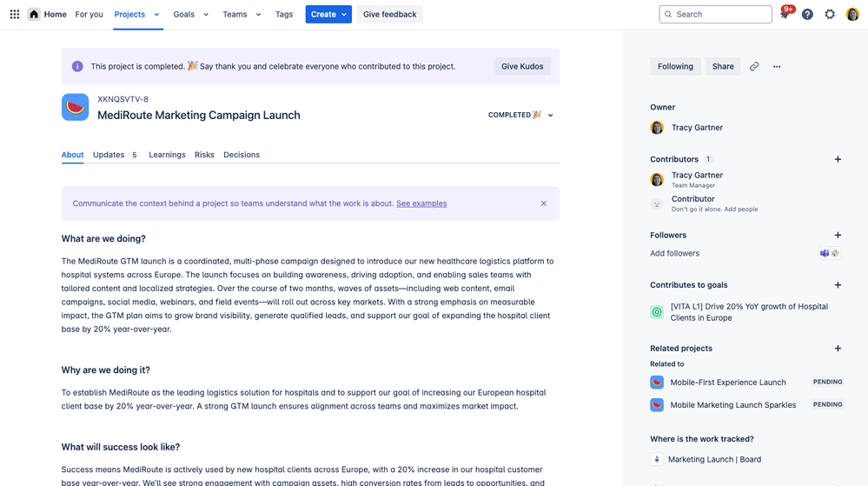This screenshot has height=486, width=868.
Task: Add a related project with plus icon
Action: 838,348
